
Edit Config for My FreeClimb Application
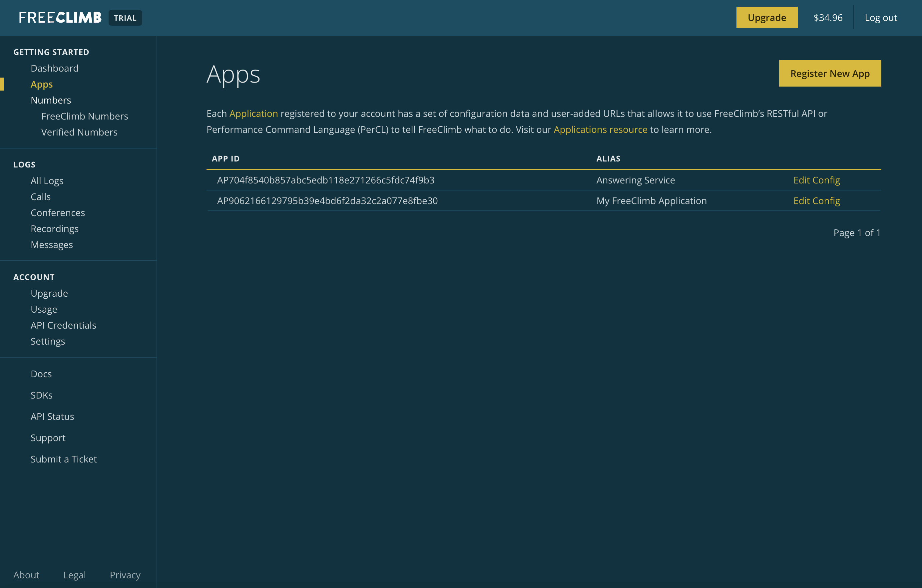pyautogui.click(x=816, y=200)
